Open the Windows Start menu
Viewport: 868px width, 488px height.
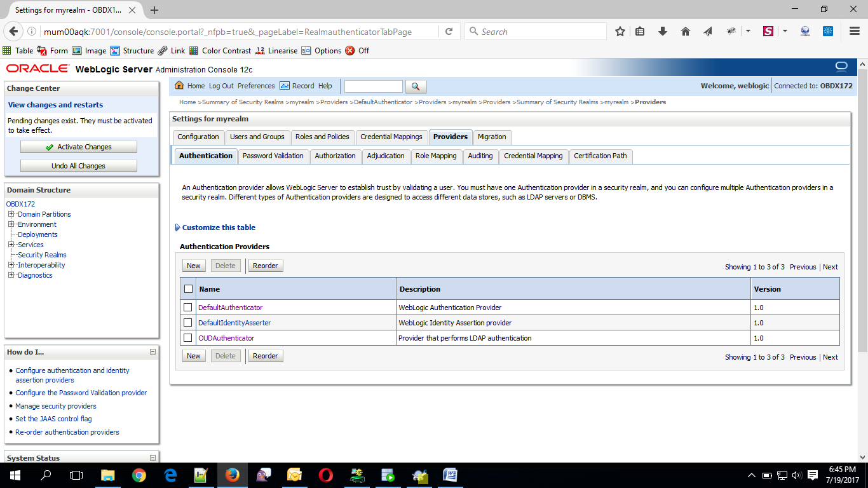pyautogui.click(x=14, y=475)
